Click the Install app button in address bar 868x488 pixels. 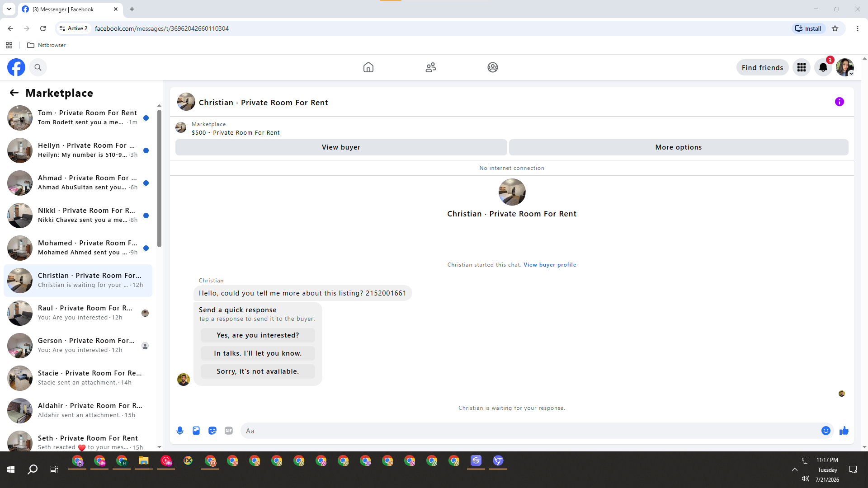tap(808, 28)
